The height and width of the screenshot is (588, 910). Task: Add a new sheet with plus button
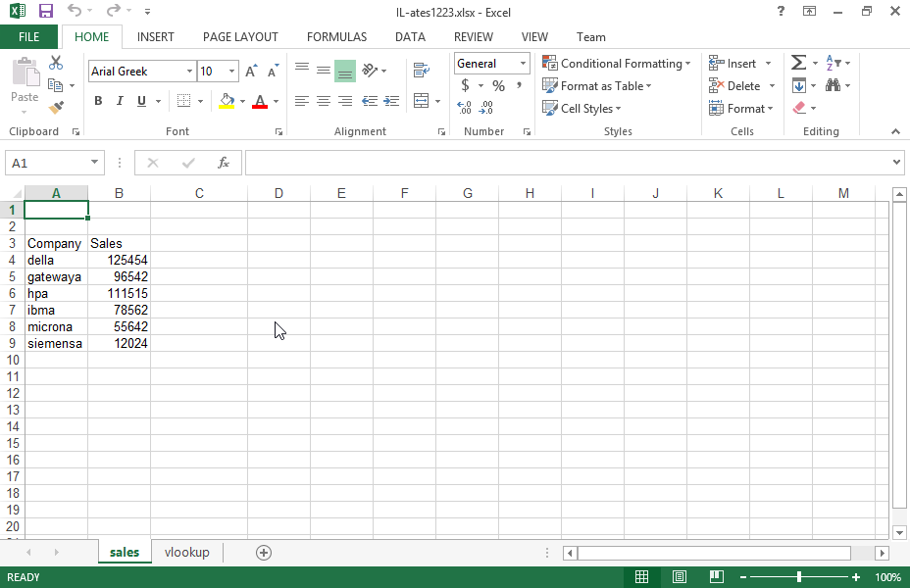[x=264, y=553]
